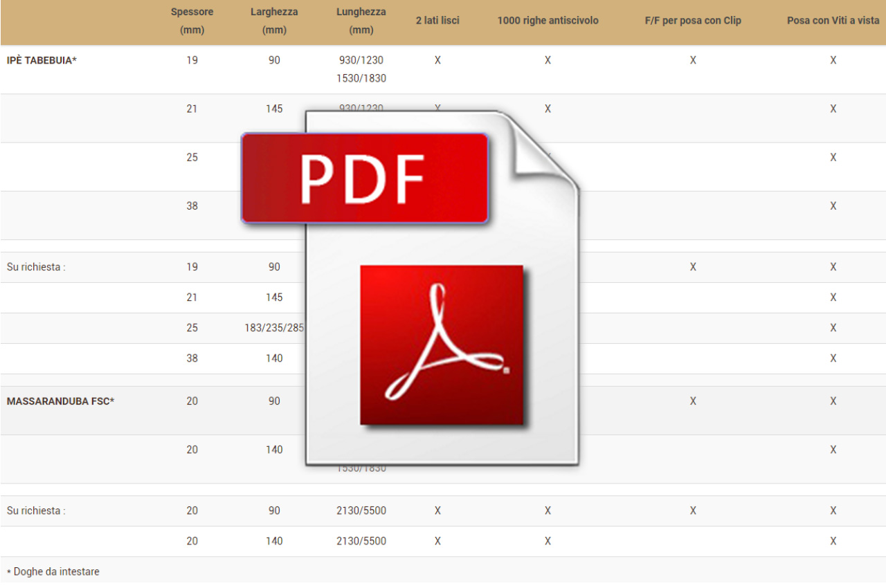
Task: Click the thickness 19 in IPÈ TABEBUIA row
Action: click(192, 60)
